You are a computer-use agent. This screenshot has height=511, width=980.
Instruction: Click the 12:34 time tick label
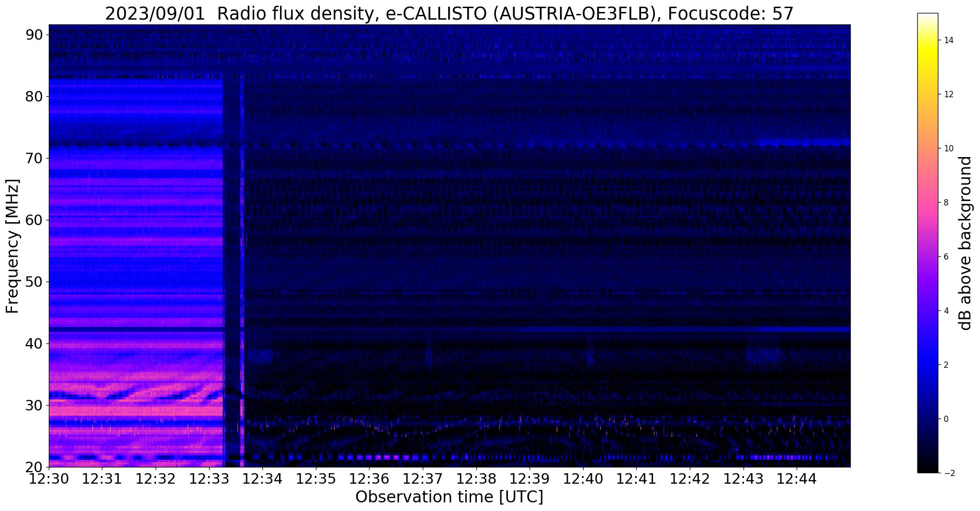263,478
